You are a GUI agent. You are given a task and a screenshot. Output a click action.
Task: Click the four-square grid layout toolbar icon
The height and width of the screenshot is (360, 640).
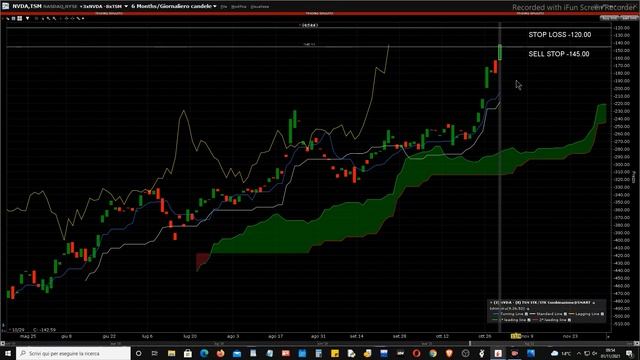click(19, 18)
